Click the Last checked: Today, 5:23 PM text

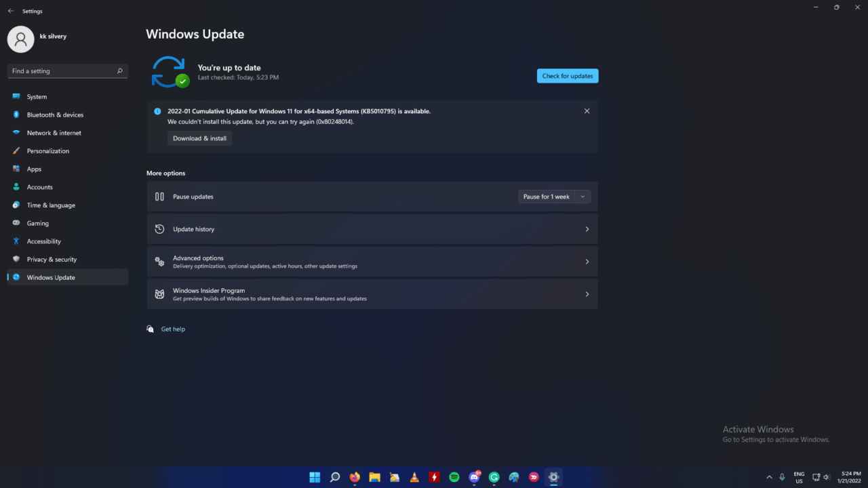click(x=238, y=77)
